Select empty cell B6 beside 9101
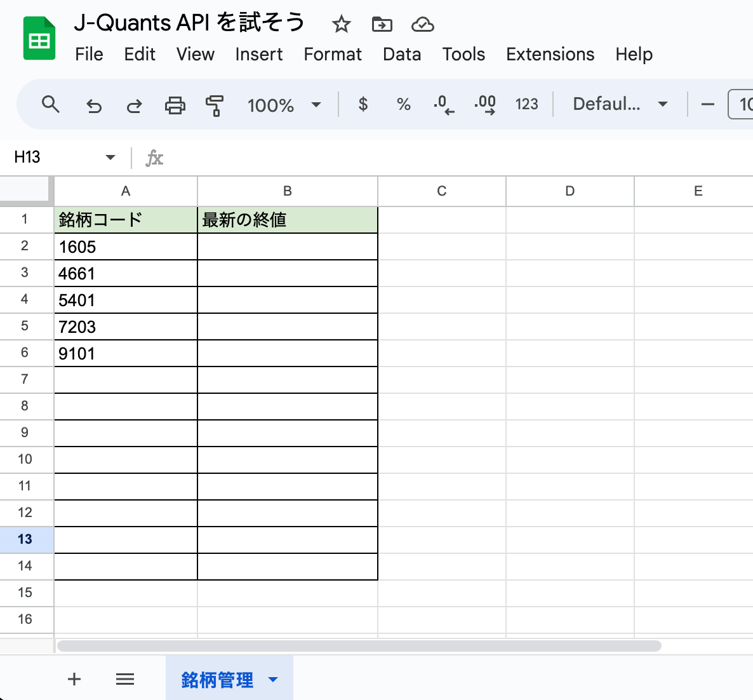753x700 pixels. (288, 353)
